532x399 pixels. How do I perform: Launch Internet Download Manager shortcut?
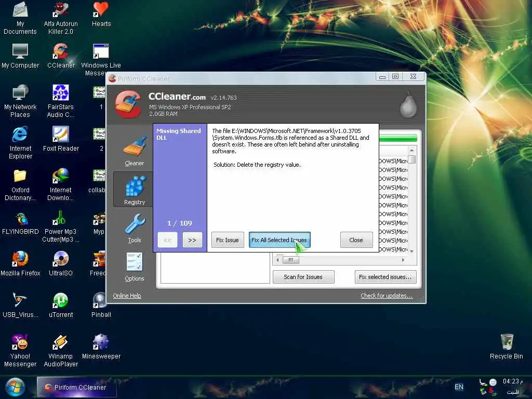pos(61,185)
